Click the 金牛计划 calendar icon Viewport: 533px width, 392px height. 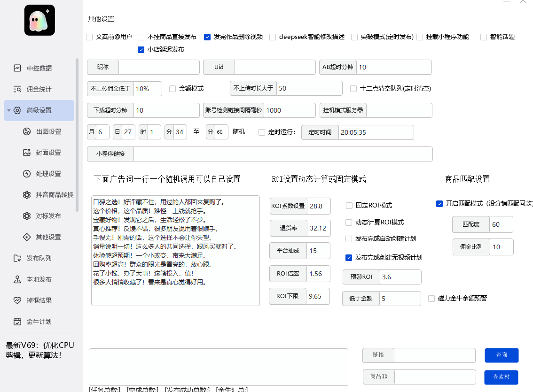(x=17, y=322)
